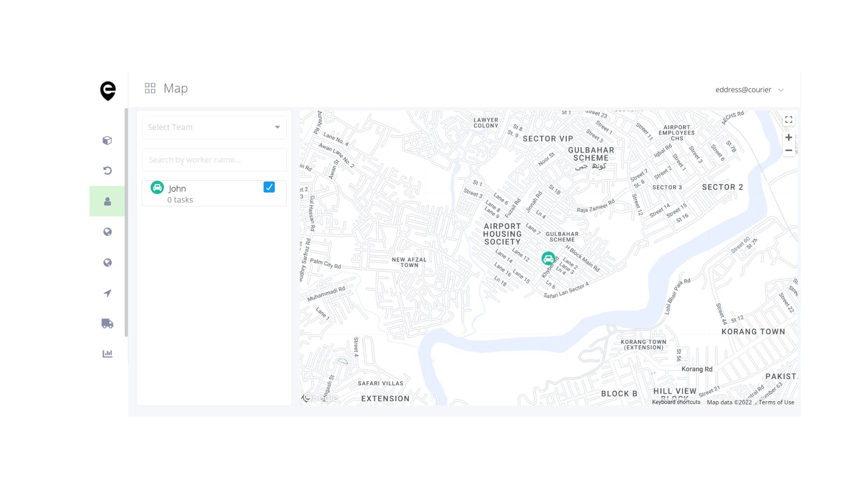The height and width of the screenshot is (488, 868).
Task: Open the package box sidebar icon
Action: [107, 141]
